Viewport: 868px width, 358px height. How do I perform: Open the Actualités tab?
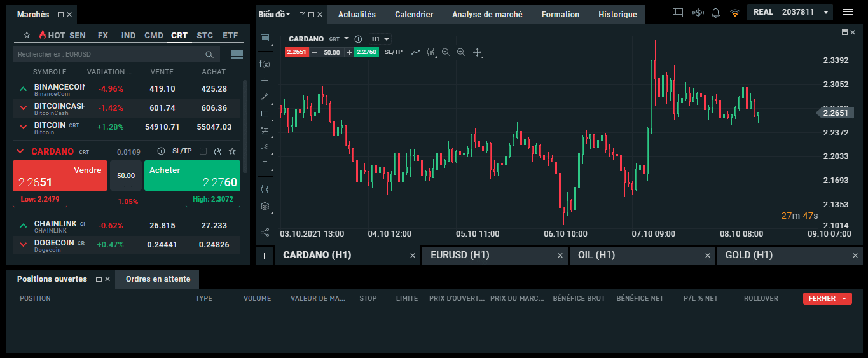357,14
